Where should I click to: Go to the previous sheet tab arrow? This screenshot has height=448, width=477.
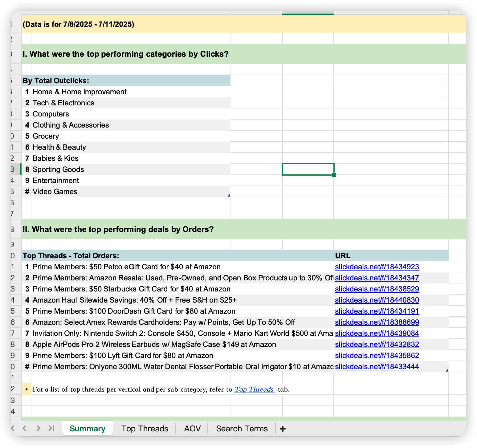[24, 428]
